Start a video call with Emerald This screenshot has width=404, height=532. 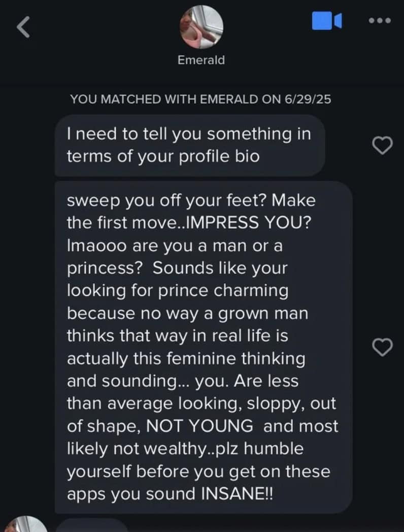[x=326, y=21]
